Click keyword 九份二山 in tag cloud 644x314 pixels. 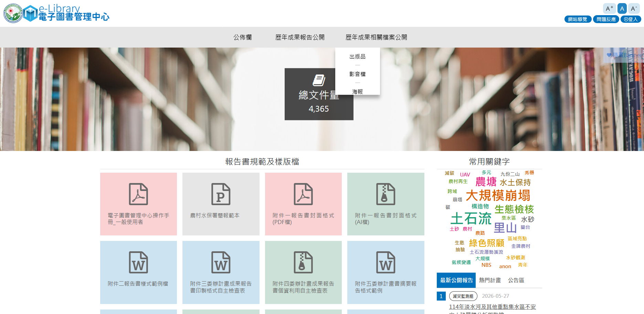510,174
